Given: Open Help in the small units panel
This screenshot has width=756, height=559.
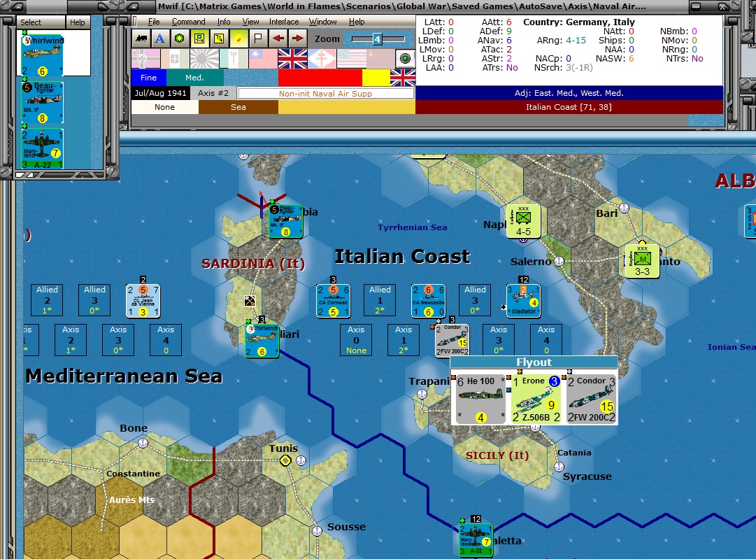Looking at the screenshot, I should 77,22.
